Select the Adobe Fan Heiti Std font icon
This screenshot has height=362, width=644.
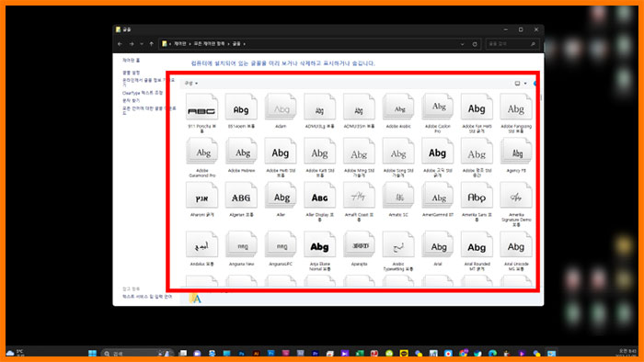[477, 107]
